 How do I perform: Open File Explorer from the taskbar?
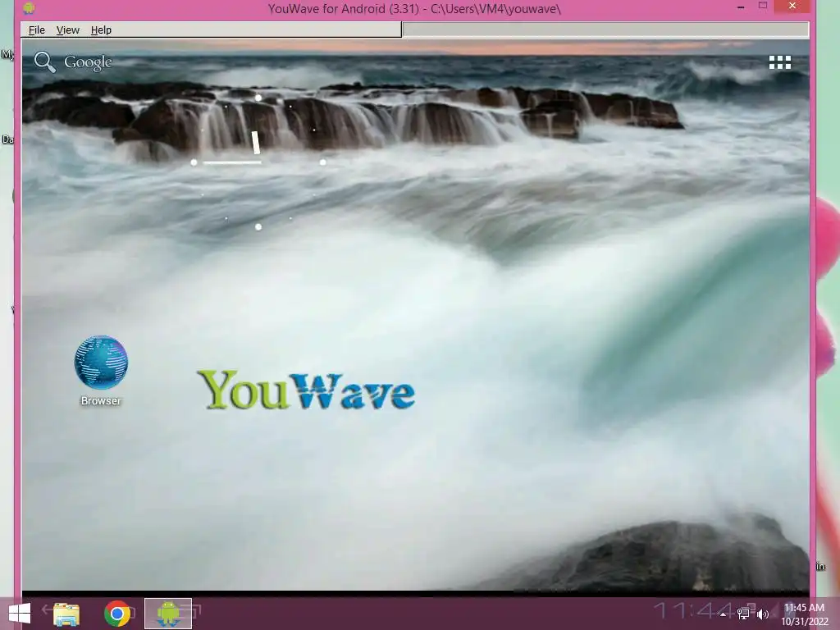click(x=66, y=614)
